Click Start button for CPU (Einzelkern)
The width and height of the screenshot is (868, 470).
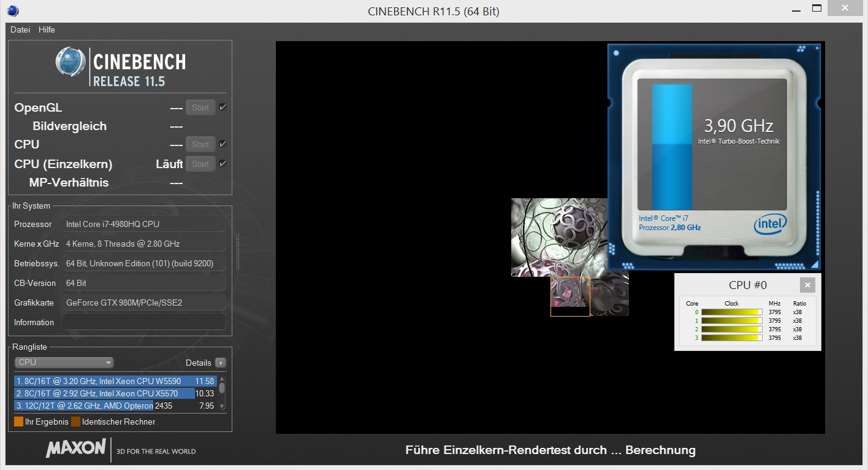tap(200, 164)
